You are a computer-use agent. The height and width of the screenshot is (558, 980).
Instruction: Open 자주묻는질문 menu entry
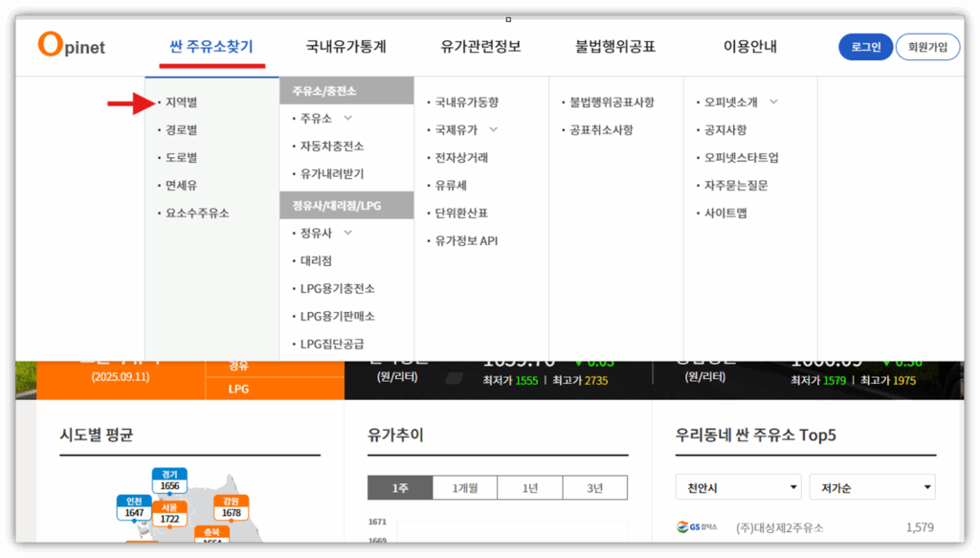pyautogui.click(x=736, y=185)
